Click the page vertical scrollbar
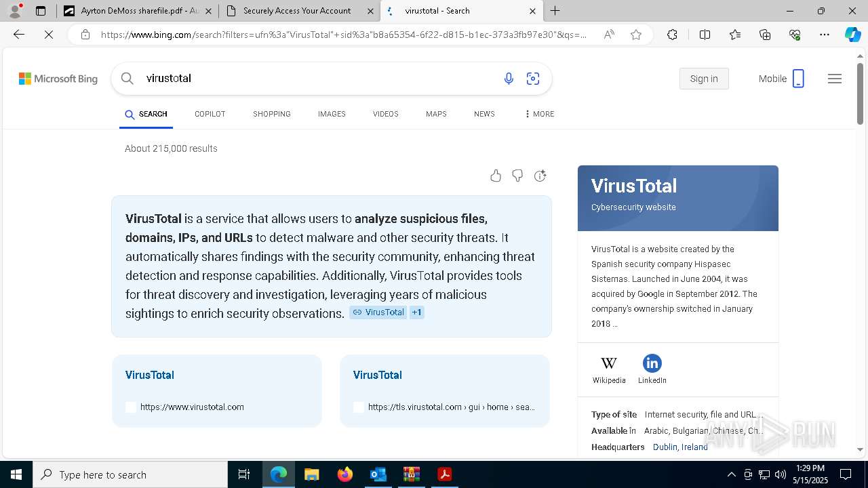This screenshot has height=488, width=868. click(x=860, y=93)
